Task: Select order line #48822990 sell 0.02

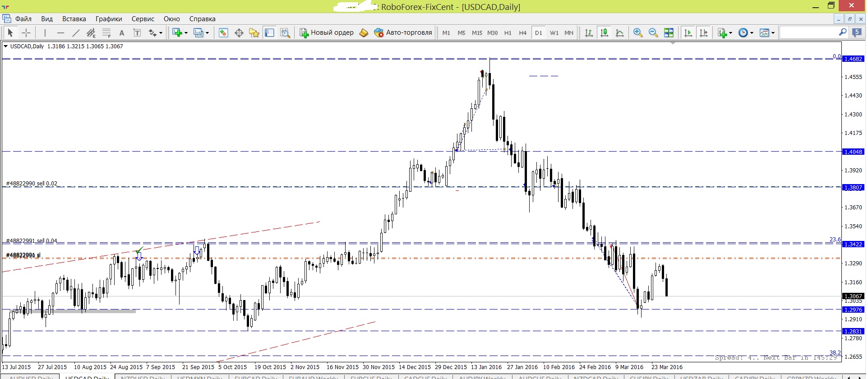Action: (x=32, y=184)
